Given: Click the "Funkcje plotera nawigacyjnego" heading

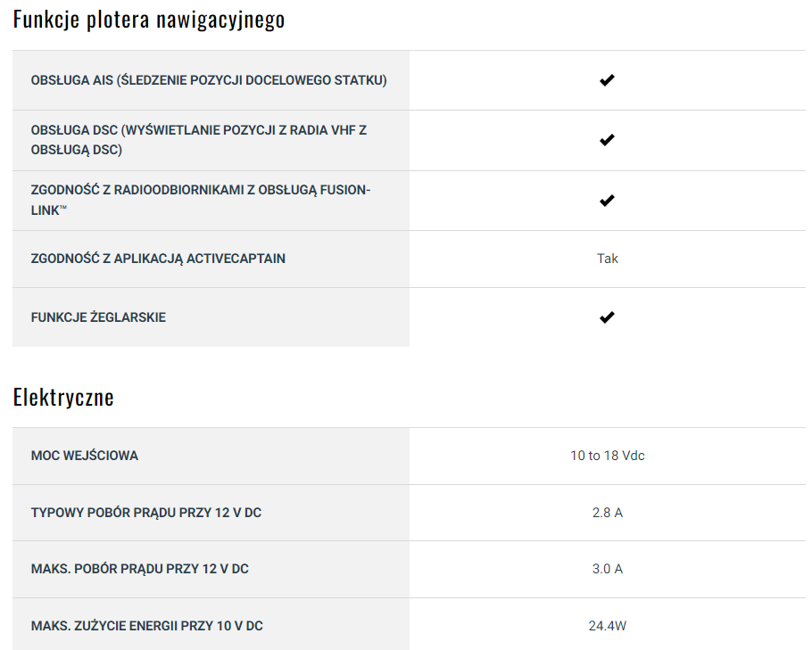Looking at the screenshot, I should click(149, 20).
